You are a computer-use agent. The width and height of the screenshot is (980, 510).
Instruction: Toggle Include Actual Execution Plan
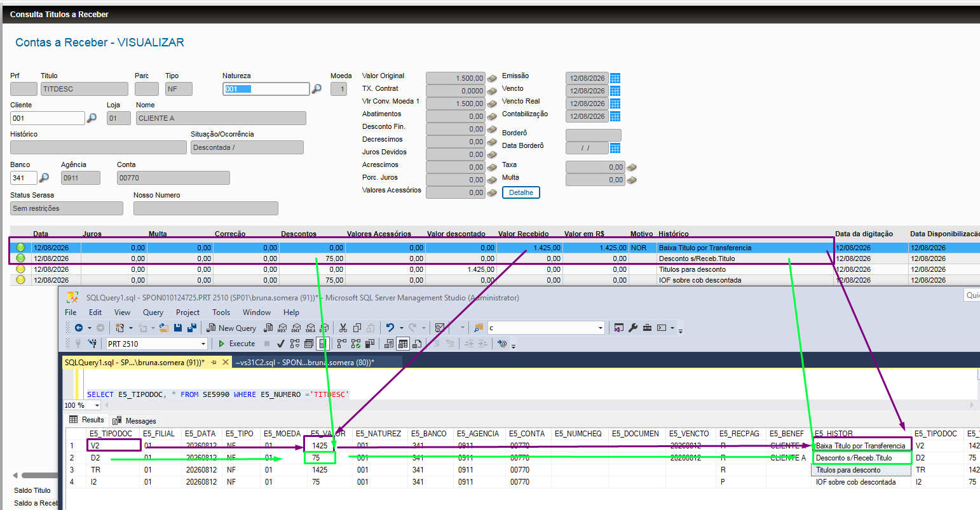[x=341, y=344]
